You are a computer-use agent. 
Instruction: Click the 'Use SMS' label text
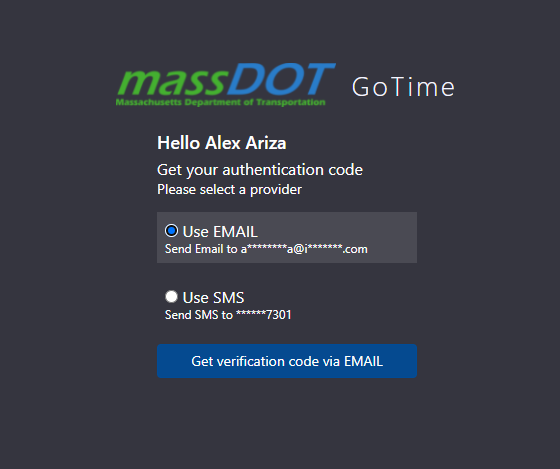click(213, 298)
